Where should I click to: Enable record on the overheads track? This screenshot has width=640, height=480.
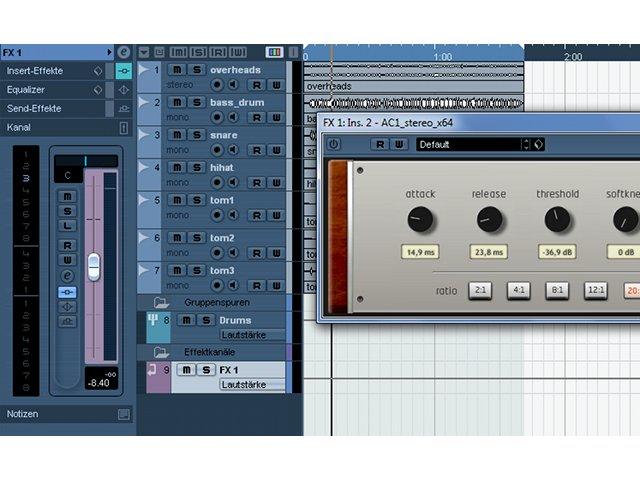pos(217,85)
